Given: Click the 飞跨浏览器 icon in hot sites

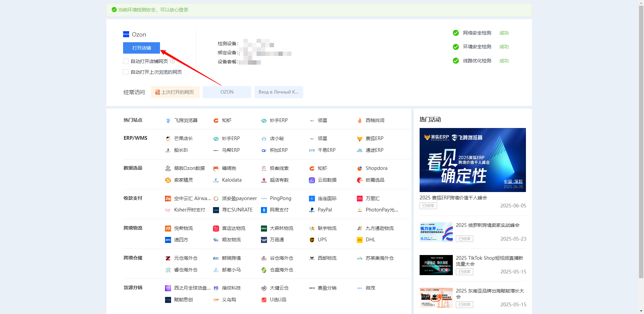Looking at the screenshot, I should point(168,121).
